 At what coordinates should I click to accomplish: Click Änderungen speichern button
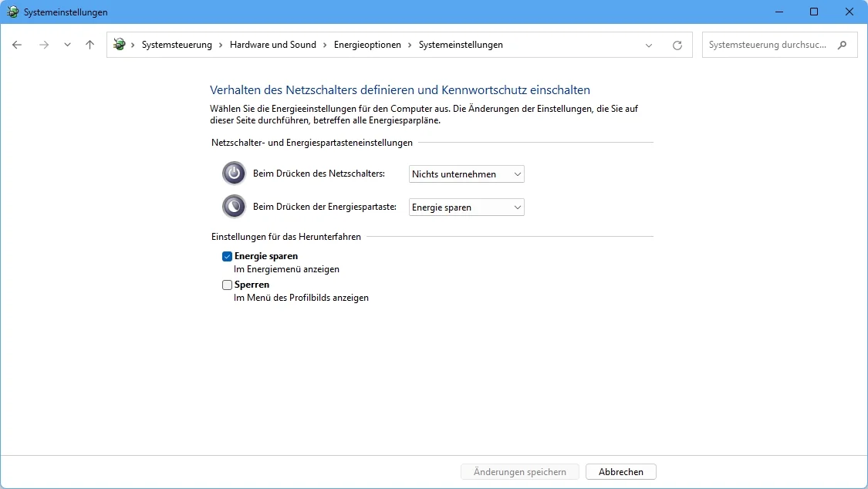pyautogui.click(x=520, y=472)
